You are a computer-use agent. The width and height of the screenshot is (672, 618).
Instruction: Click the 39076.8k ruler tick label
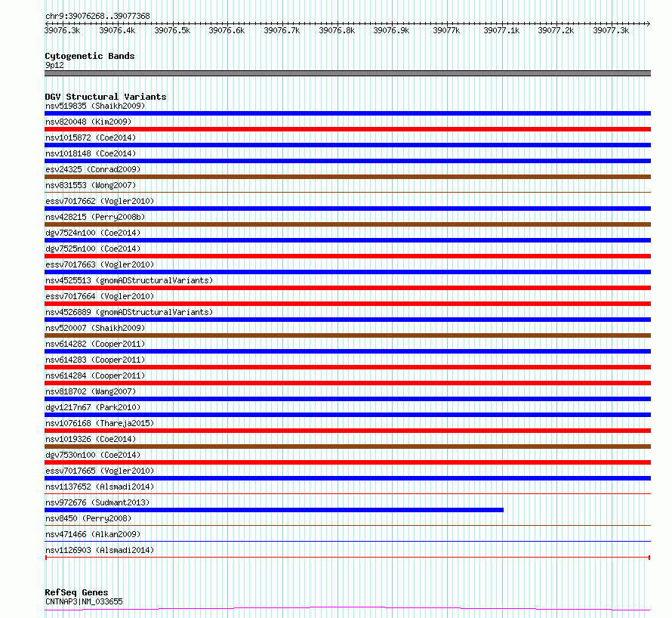click(337, 30)
